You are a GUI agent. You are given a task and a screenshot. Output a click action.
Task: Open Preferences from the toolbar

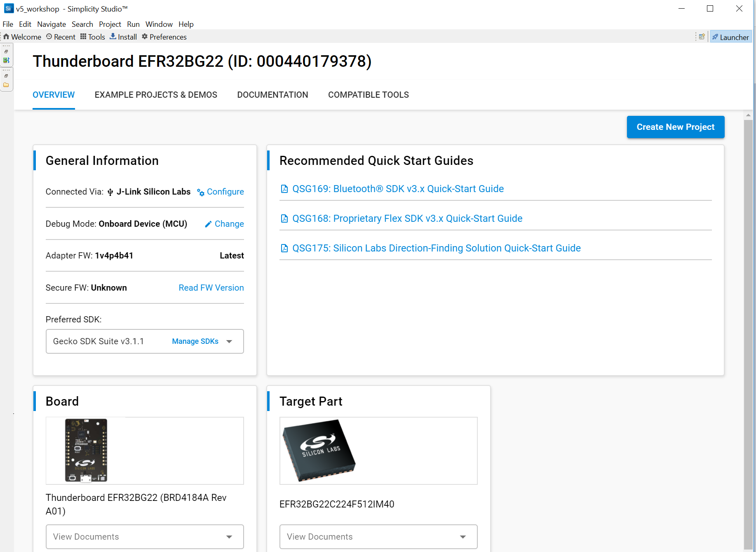[x=164, y=37]
